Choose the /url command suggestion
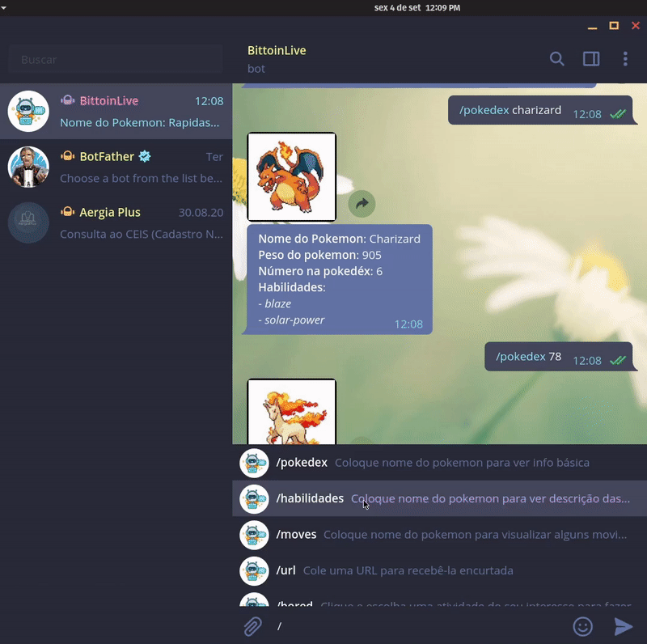 [x=439, y=570]
